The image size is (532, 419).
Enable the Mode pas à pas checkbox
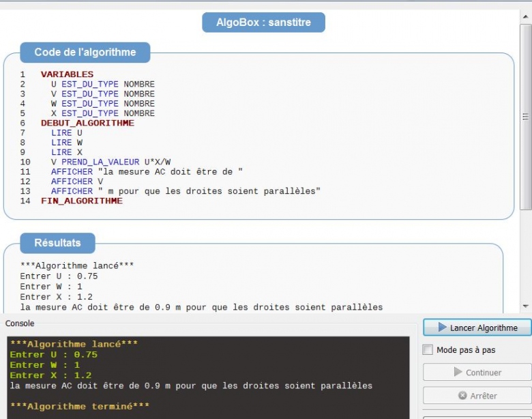[x=428, y=350]
